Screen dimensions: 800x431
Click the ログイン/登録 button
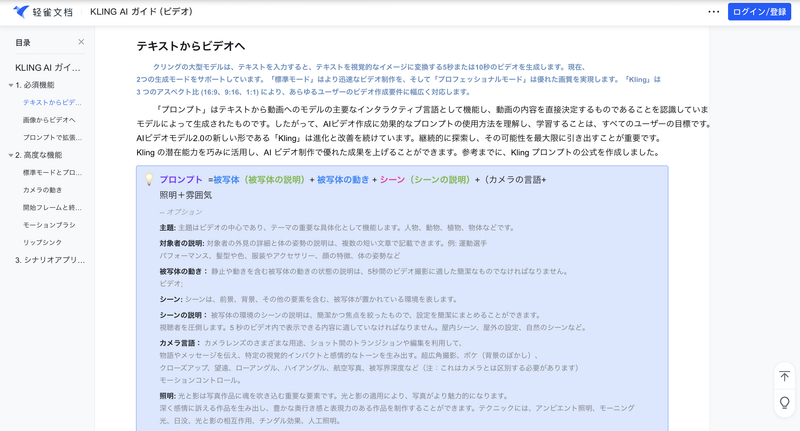coord(759,12)
